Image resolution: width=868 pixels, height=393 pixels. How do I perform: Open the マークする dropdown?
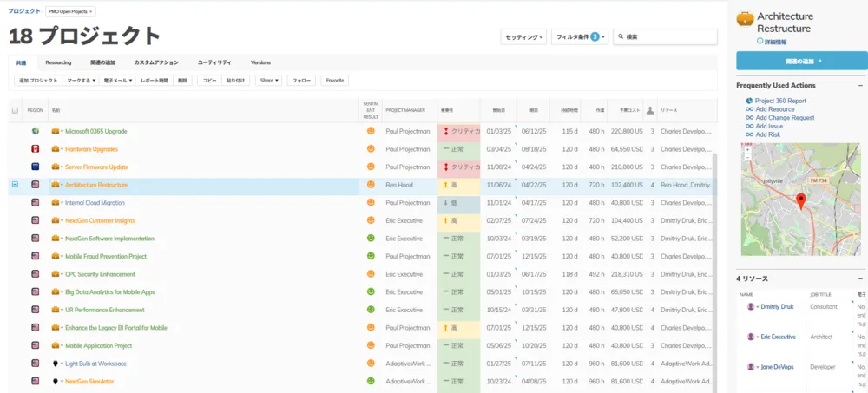tap(81, 81)
